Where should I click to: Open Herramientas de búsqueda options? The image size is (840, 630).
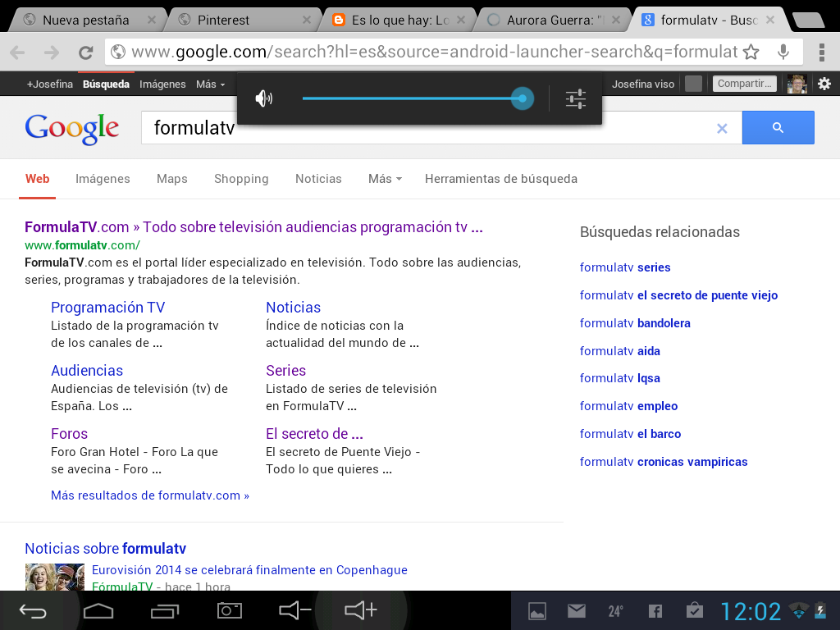[x=501, y=179]
